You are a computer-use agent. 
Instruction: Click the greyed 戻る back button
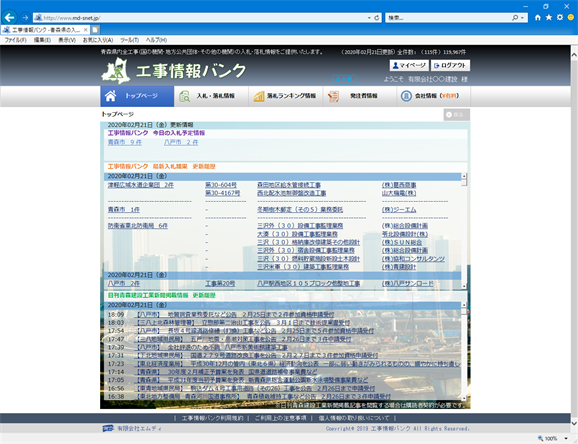(x=457, y=115)
